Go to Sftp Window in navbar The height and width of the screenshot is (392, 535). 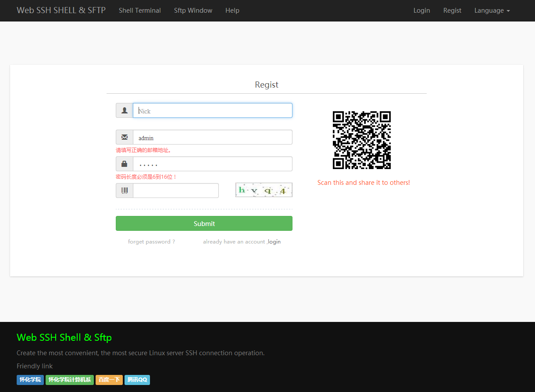193,11
